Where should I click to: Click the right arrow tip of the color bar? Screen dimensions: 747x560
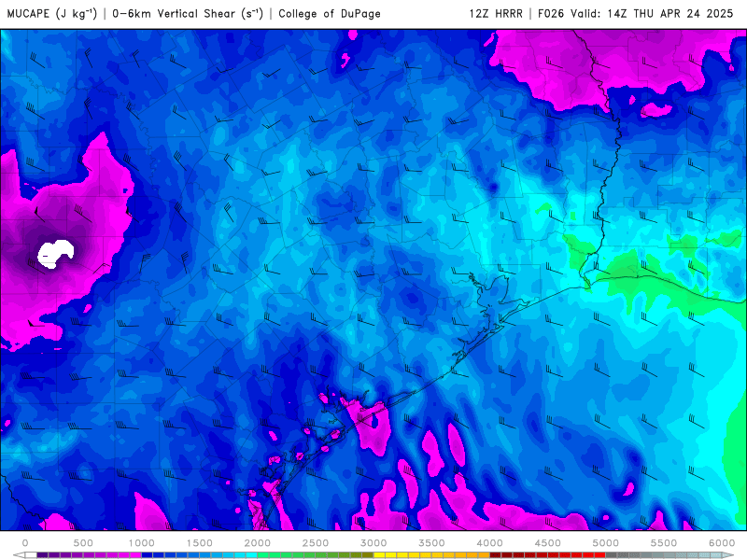point(729,555)
